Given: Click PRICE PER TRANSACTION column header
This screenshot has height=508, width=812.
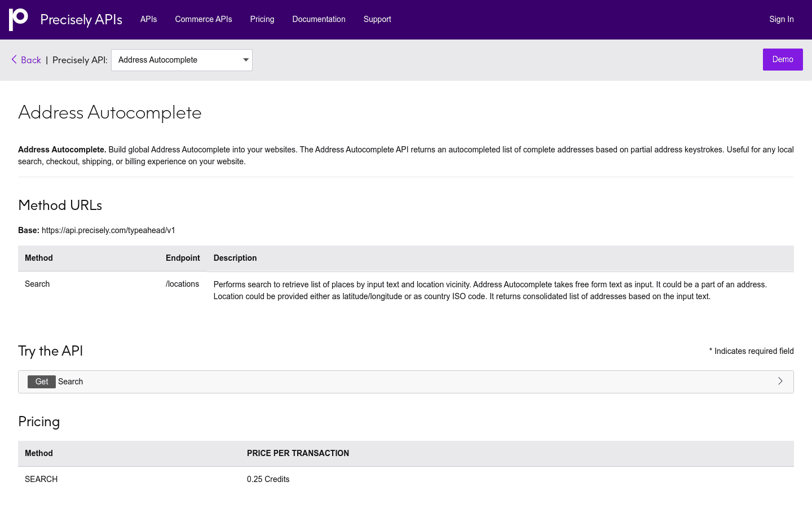Looking at the screenshot, I should 298,453.
